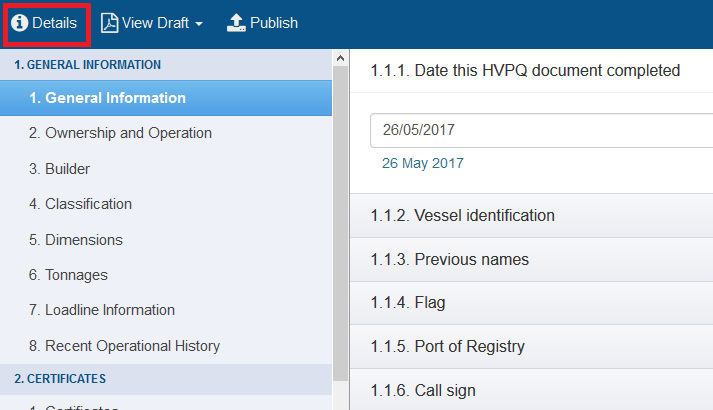The width and height of the screenshot is (713, 410).
Task: Expand the 2. CERTIFICATES section header
Action: click(166, 379)
